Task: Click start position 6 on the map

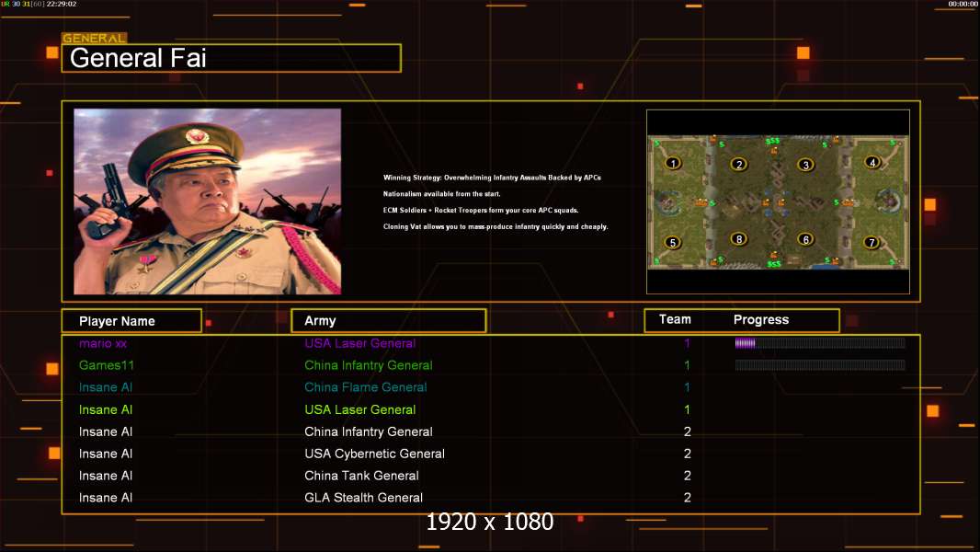Action: [805, 239]
